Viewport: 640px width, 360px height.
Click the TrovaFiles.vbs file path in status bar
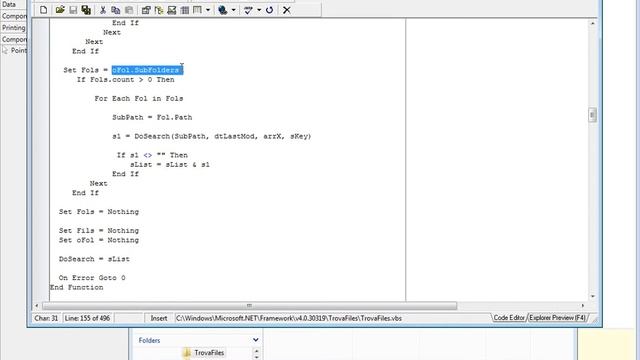289,318
